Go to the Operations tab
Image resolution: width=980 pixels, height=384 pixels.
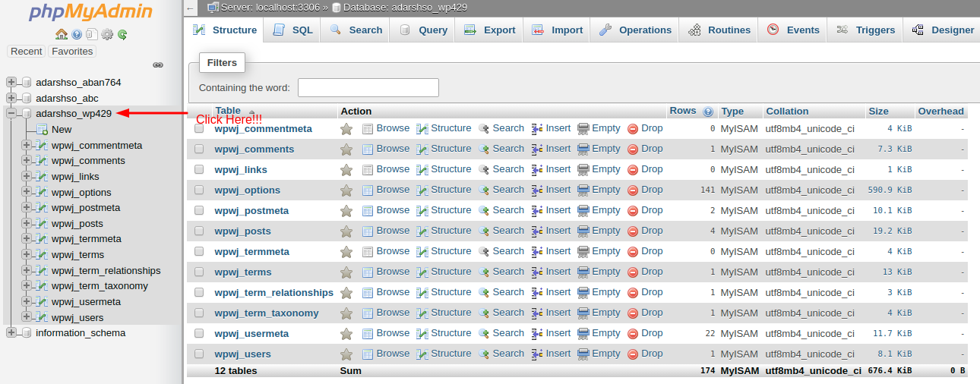635,30
